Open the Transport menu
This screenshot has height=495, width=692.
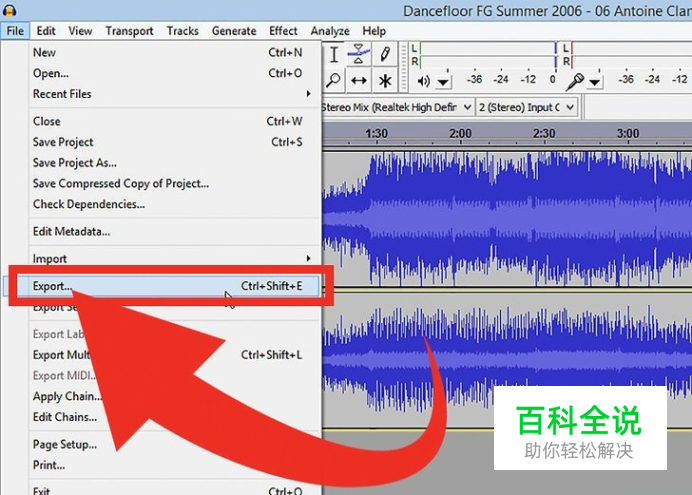[x=129, y=31]
